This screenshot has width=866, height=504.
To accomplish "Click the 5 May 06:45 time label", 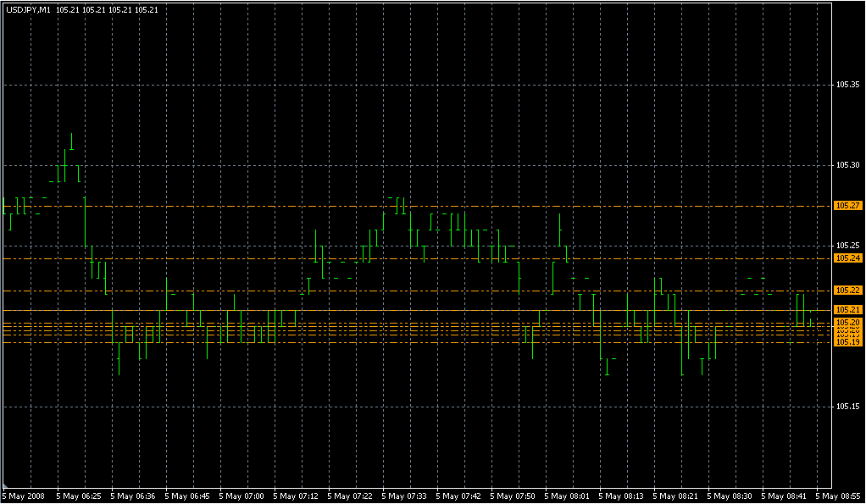I will tap(188, 496).
